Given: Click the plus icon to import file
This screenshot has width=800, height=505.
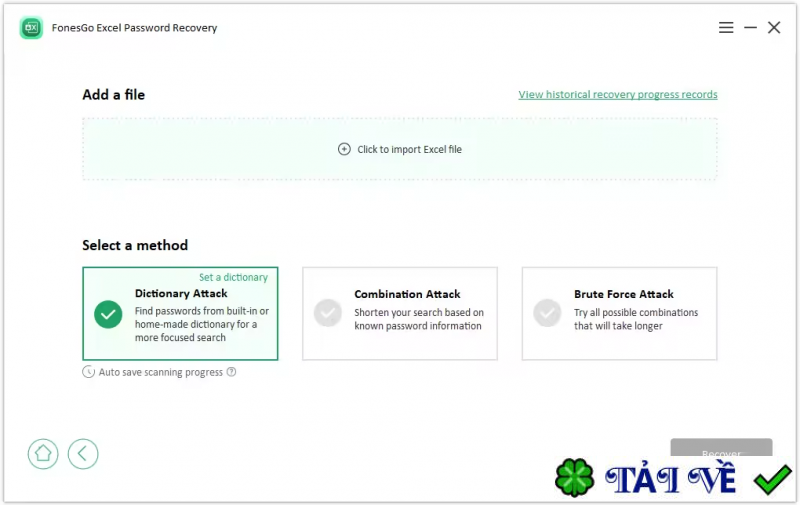Looking at the screenshot, I should (x=344, y=149).
